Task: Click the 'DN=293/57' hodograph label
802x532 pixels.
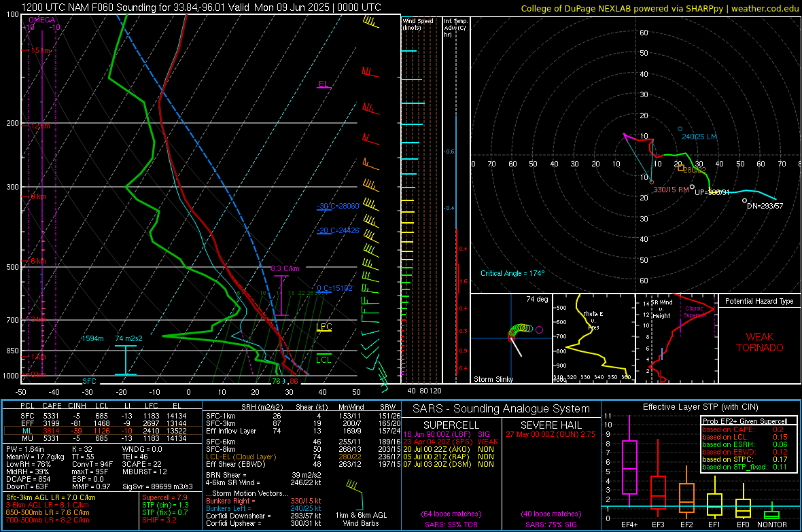Action: click(x=765, y=206)
